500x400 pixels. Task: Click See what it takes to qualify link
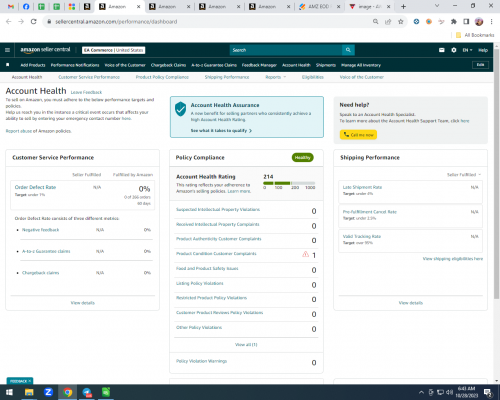(221, 131)
